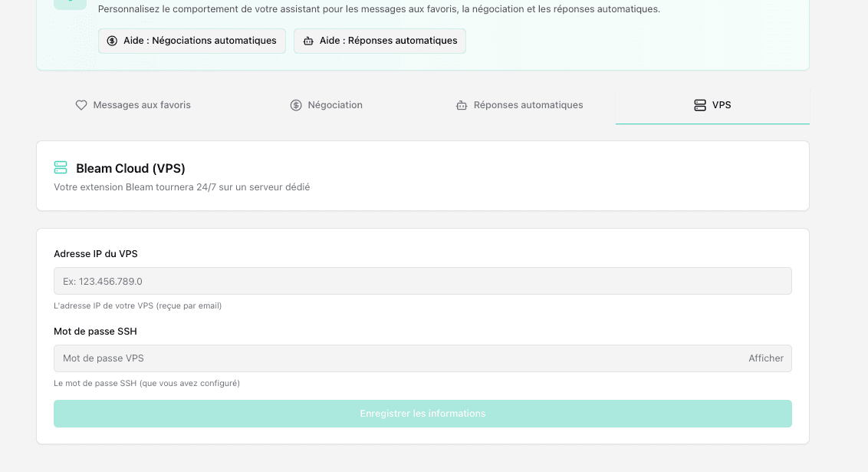Image resolution: width=868 pixels, height=472 pixels.
Task: Click the robot icon in Aide Réponses button
Action: click(308, 41)
